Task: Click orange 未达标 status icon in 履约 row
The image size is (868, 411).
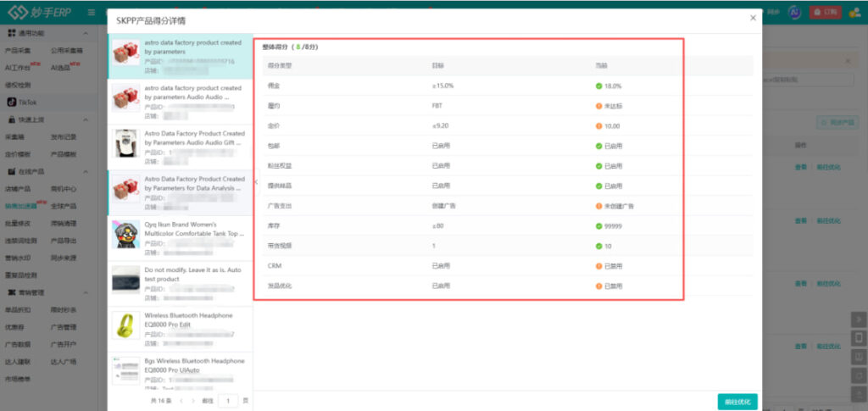Action: (598, 106)
